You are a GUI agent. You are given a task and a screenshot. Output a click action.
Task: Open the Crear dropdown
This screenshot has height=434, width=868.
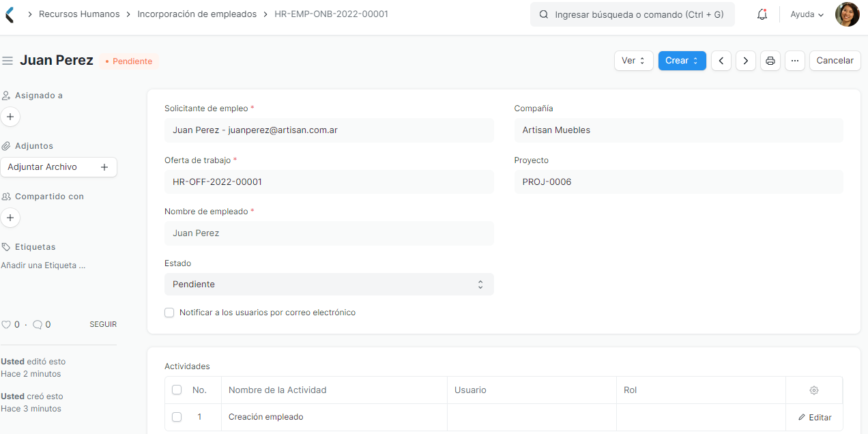click(682, 61)
